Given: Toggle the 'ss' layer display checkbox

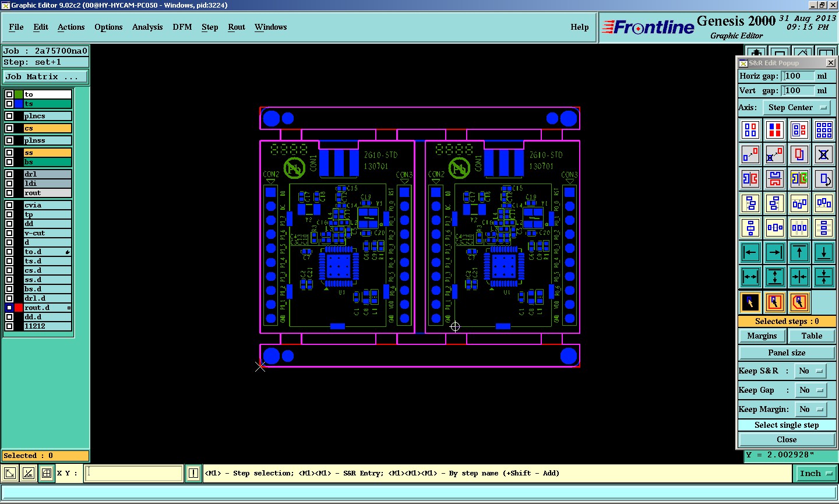Looking at the screenshot, I should point(9,153).
